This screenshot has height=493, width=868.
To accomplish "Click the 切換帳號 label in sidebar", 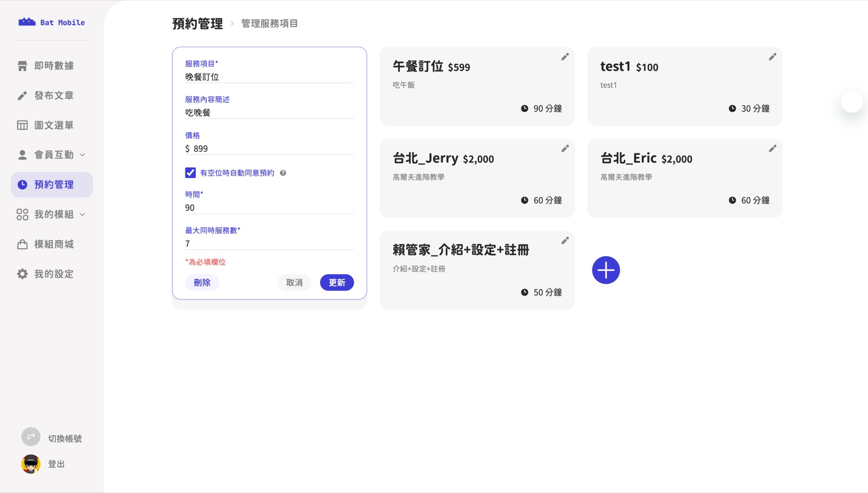I will pos(65,439).
